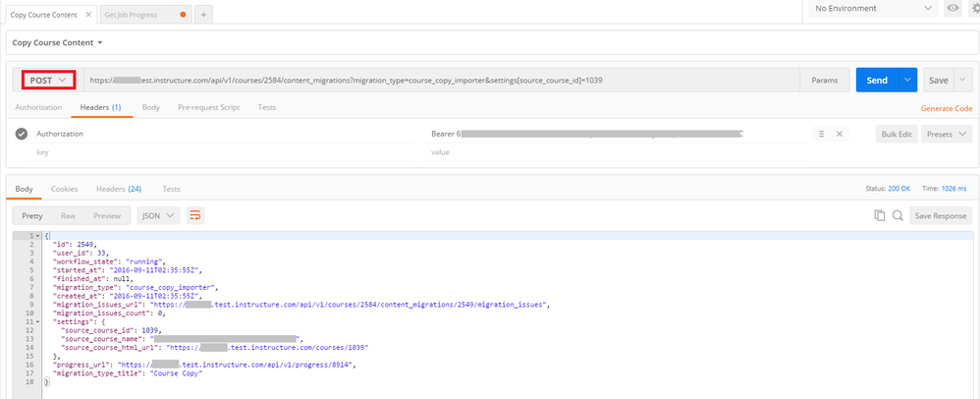Click the environment quick look eye icon
The image size is (980, 399).
pos(953,9)
